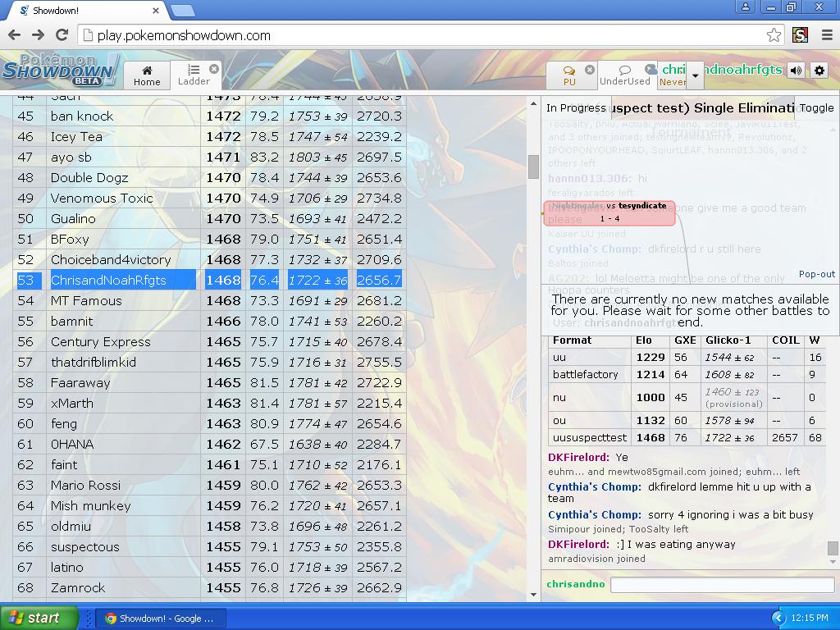The height and width of the screenshot is (630, 840).
Task: Select the Zamrock ladder entry
Action: click(x=209, y=587)
